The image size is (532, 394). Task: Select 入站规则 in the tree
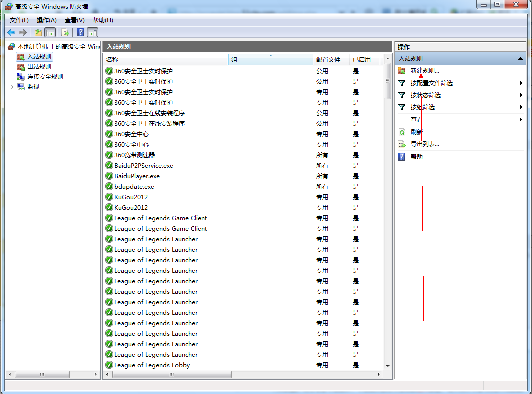[x=39, y=56]
